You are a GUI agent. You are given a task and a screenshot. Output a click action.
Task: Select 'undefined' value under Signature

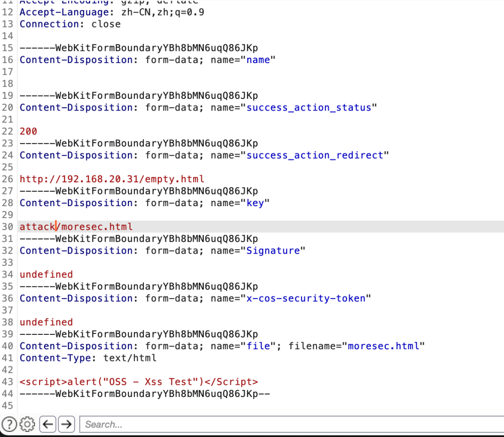pos(46,274)
